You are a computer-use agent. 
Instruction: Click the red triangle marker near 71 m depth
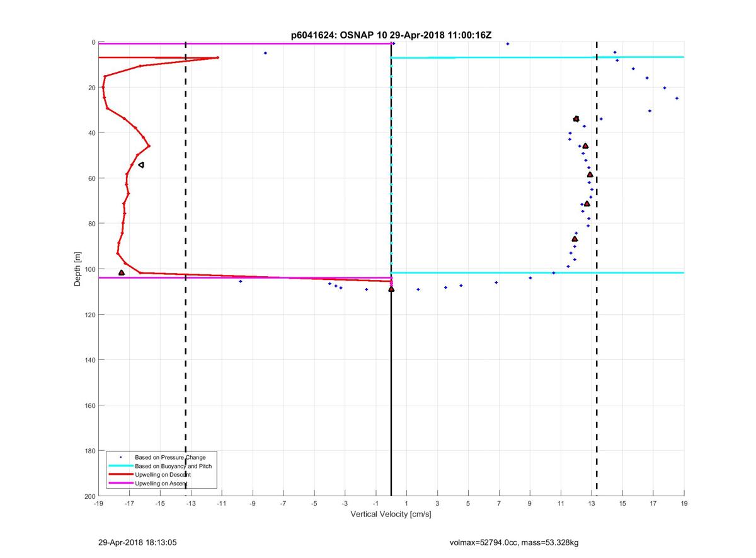587,204
